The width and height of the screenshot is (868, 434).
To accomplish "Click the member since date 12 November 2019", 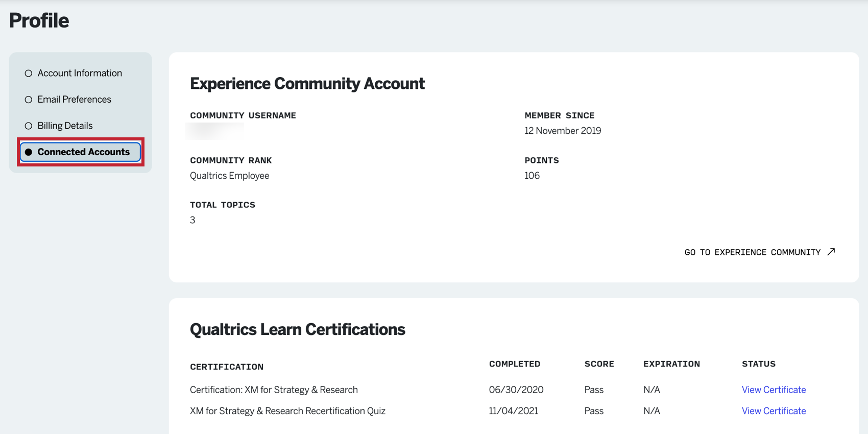I will 563,131.
